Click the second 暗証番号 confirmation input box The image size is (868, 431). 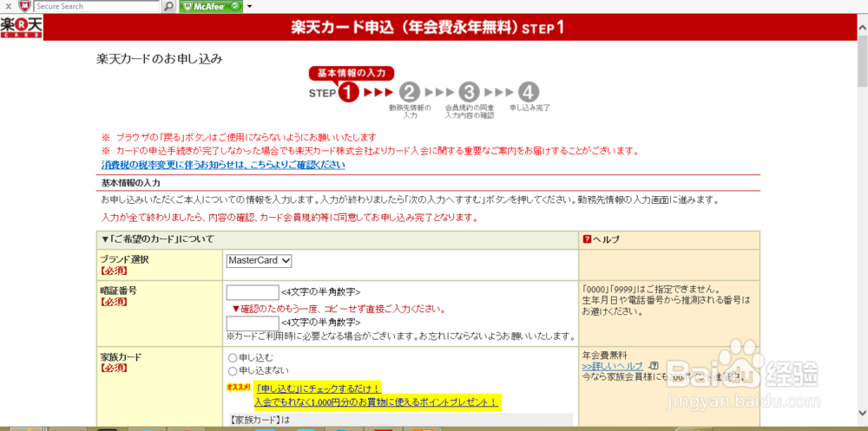[x=253, y=323]
